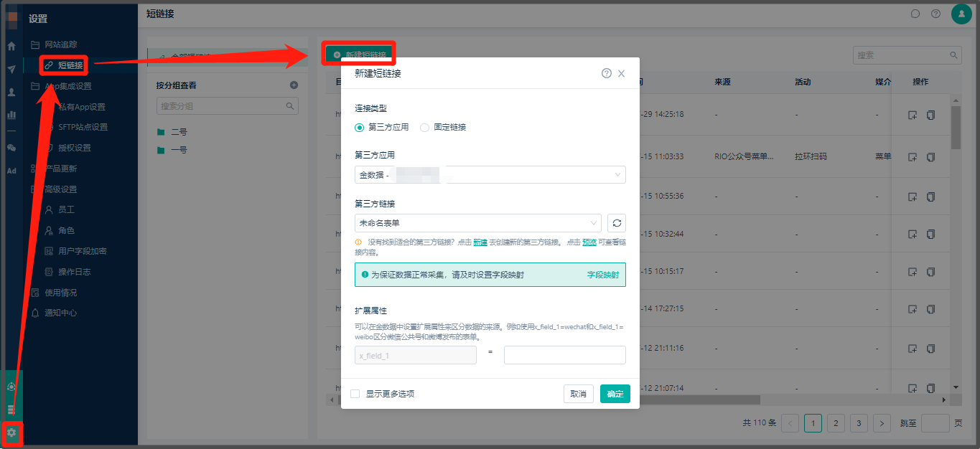980x449 pixels.
Task: Select 短链接 in settings menu
Action: [x=70, y=65]
